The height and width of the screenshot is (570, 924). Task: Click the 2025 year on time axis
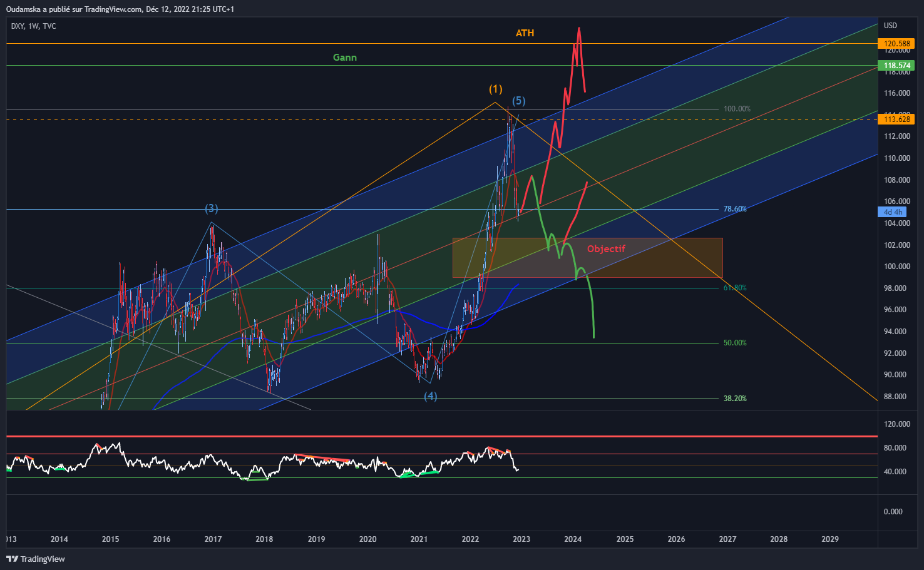625,539
